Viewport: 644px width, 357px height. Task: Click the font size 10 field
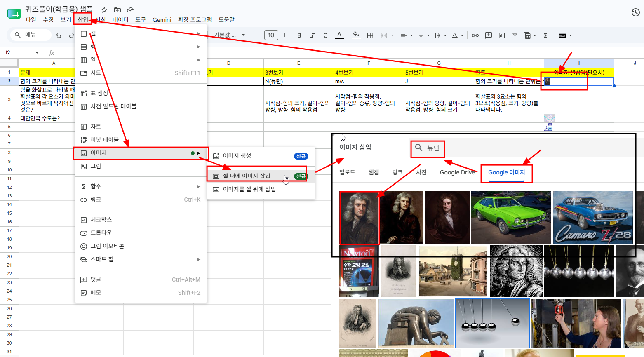[x=271, y=35]
